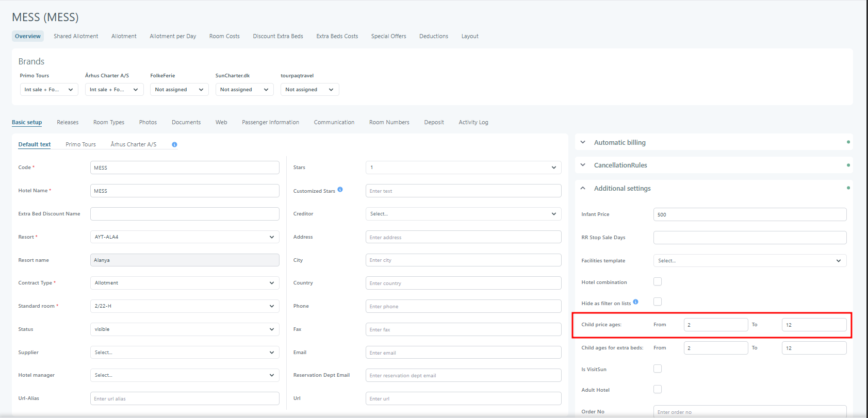Tick the Hide as filter on lists checkbox
The height and width of the screenshot is (418, 868).
click(x=658, y=302)
